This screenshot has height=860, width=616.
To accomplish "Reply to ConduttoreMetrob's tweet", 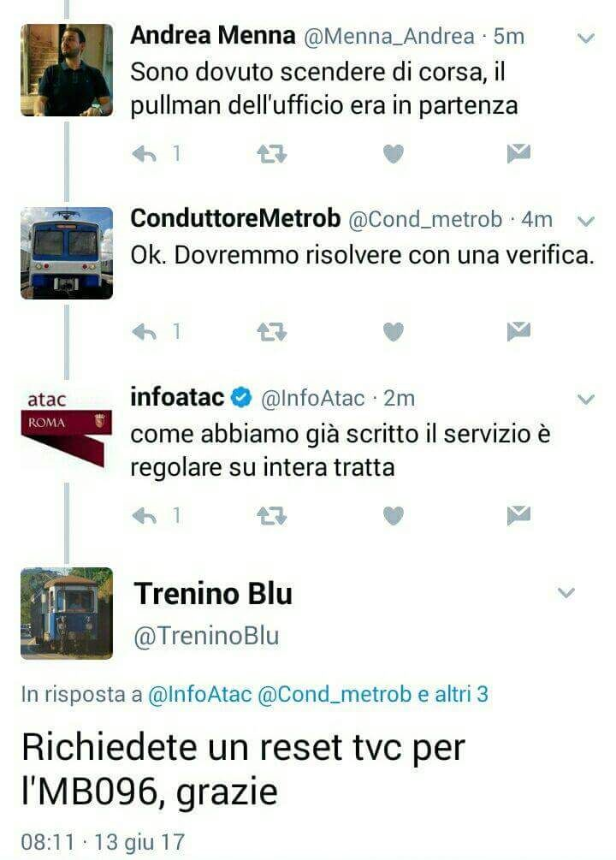I will (x=145, y=332).
